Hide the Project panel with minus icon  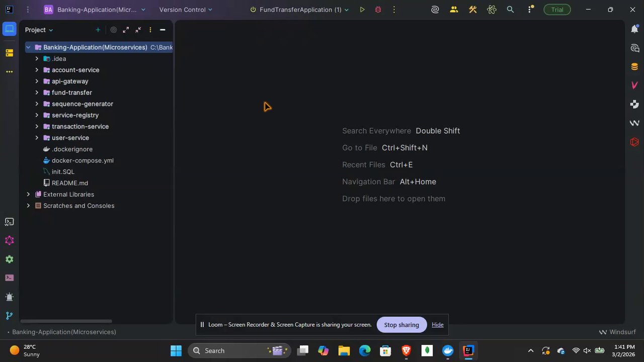163,30
